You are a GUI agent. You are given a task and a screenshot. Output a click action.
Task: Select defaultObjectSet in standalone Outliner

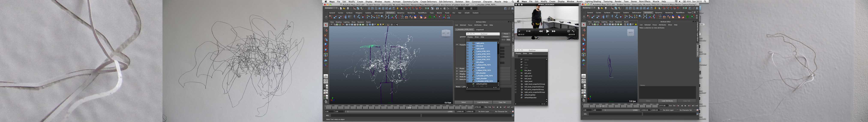[x=530, y=97]
